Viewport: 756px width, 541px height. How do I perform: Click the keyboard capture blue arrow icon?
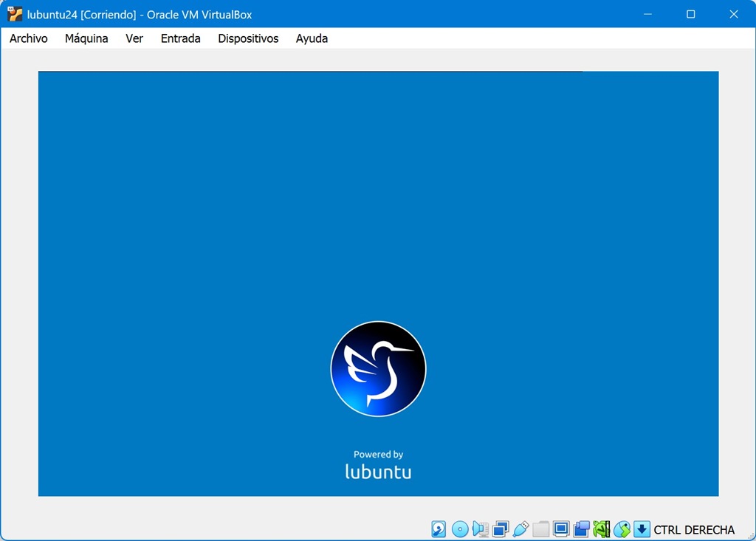click(x=642, y=529)
